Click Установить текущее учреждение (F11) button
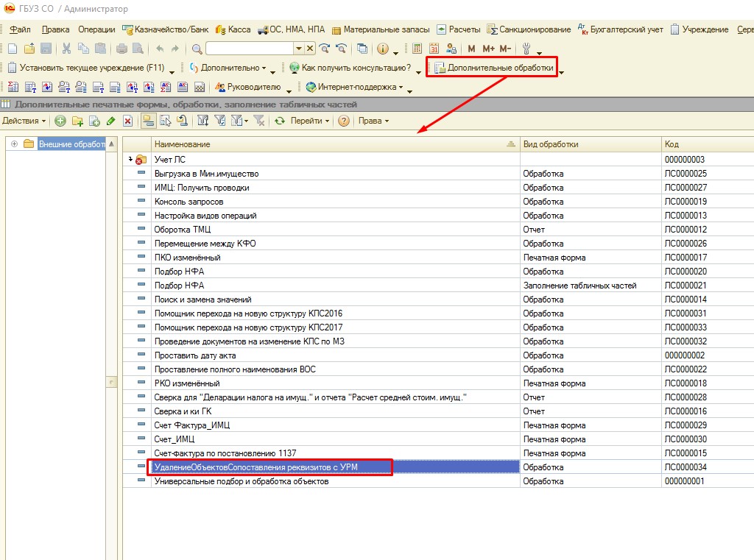 tap(85, 68)
